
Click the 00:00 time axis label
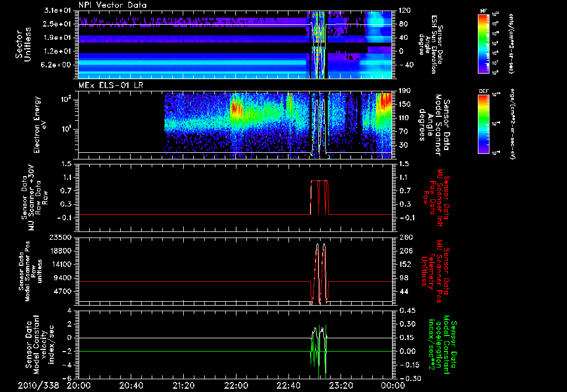393,385
